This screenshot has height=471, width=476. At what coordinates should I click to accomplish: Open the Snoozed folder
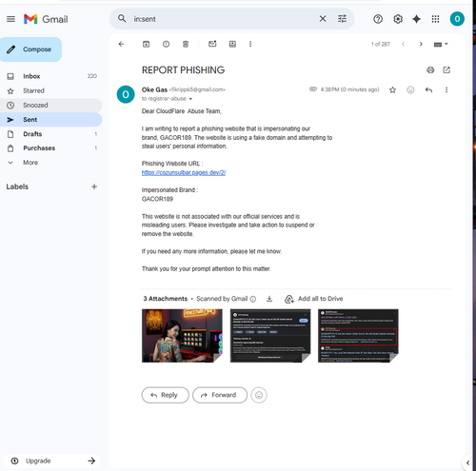coord(51,106)
